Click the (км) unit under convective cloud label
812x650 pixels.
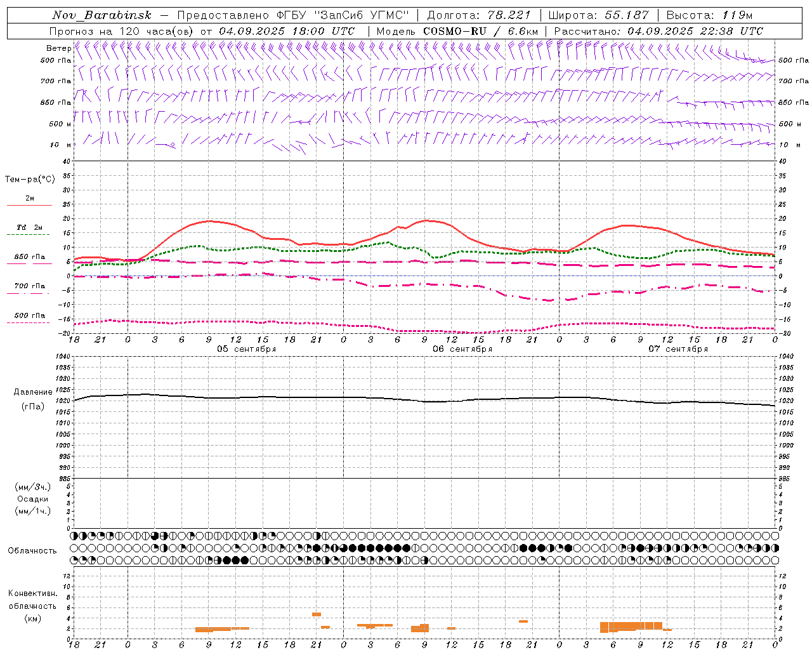point(33,618)
